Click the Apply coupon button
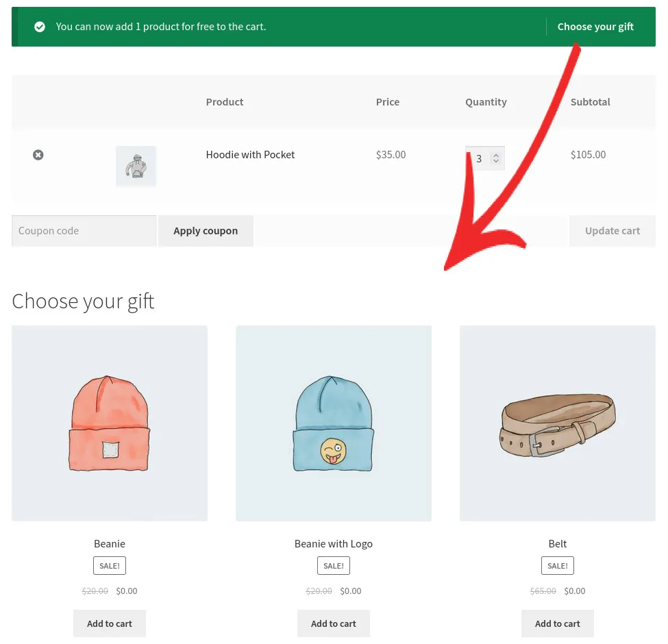Image resolution: width=668 pixels, height=644 pixels. [x=206, y=230]
